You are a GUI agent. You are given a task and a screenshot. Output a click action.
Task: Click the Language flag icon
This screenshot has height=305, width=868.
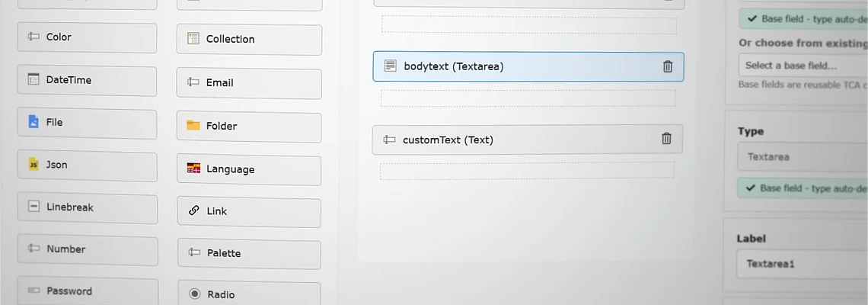click(x=193, y=168)
